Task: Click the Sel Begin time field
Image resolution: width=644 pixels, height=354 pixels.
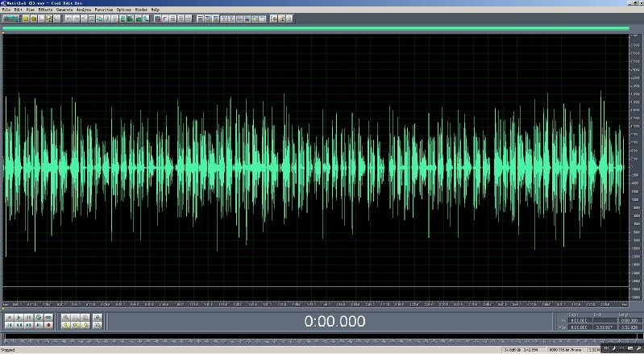Action: pyautogui.click(x=581, y=320)
